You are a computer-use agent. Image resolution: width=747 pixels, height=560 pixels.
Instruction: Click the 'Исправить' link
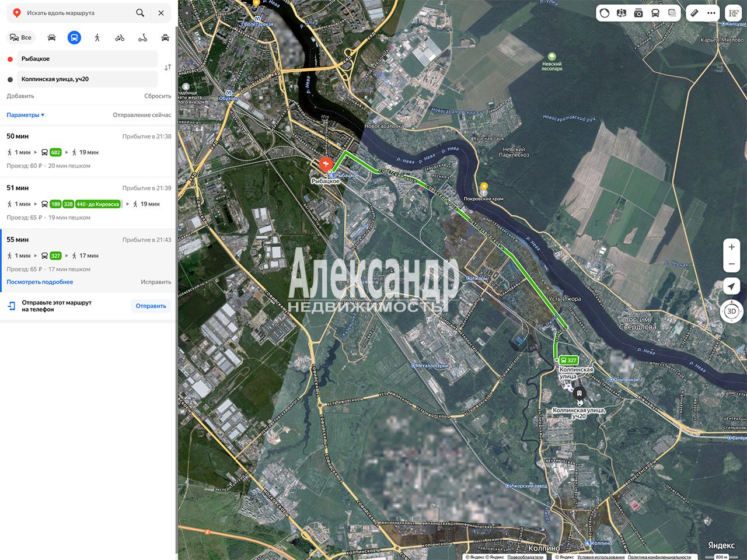tap(156, 282)
